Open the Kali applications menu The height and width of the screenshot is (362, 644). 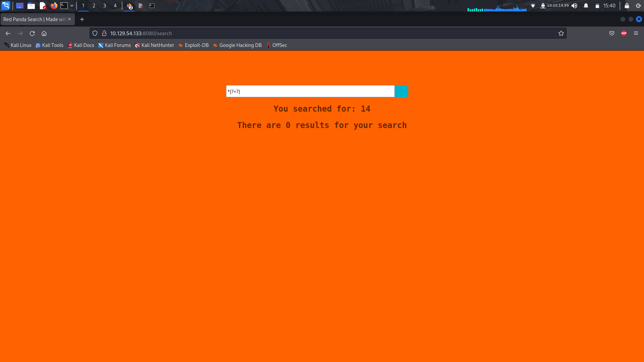(6, 6)
